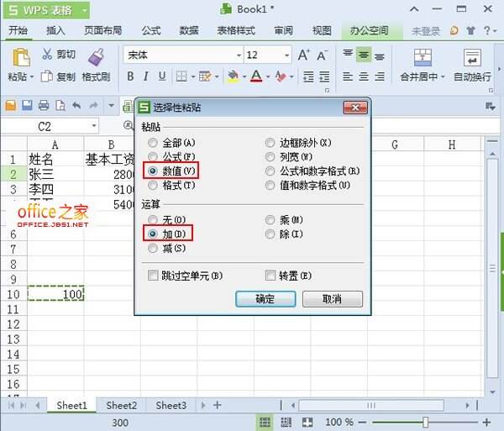Click the center horizontally icon
Viewport: 504px width, 431px height.
tap(364, 76)
